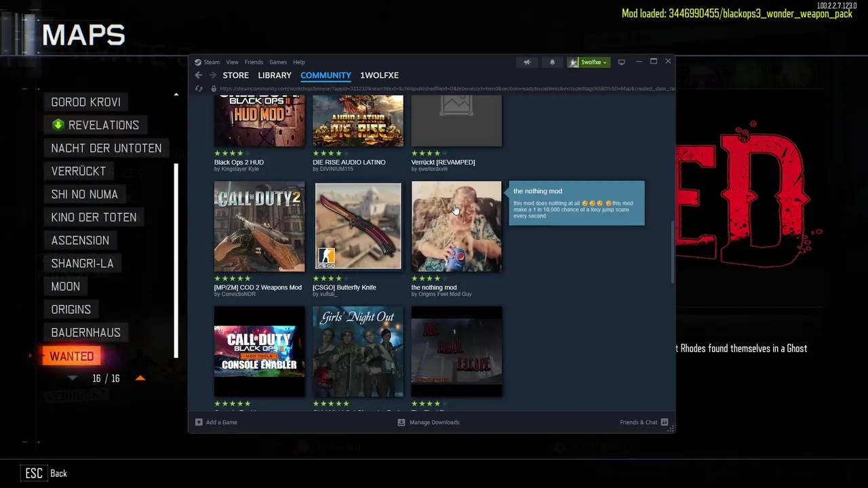Image resolution: width=868 pixels, height=488 pixels.
Task: Click the Verrückt [REVAMPED] title link
Action: pyautogui.click(x=443, y=163)
